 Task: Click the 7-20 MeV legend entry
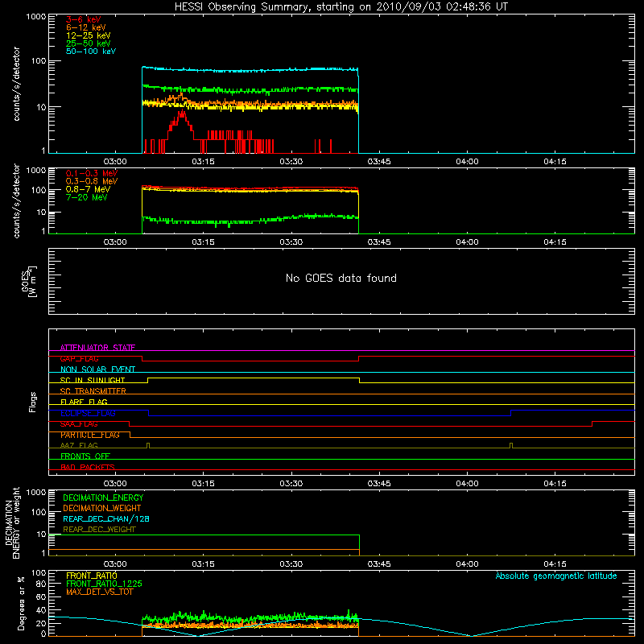[x=86, y=197]
